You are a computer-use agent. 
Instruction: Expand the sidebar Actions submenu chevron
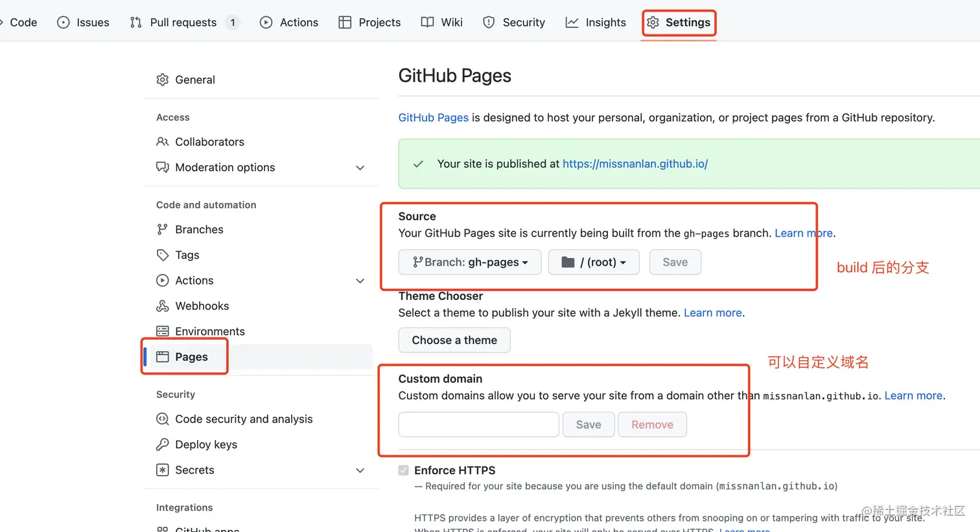click(x=360, y=281)
